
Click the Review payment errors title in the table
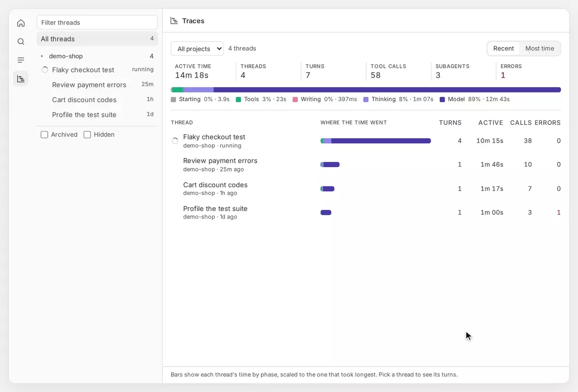click(220, 161)
